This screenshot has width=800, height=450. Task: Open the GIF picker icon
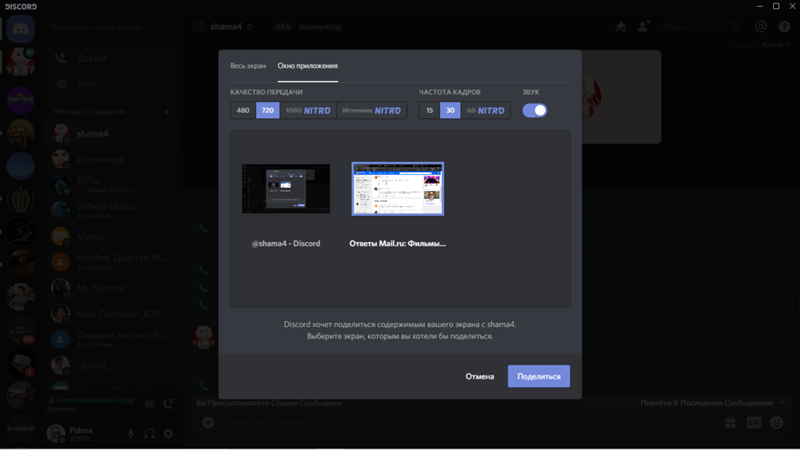754,422
